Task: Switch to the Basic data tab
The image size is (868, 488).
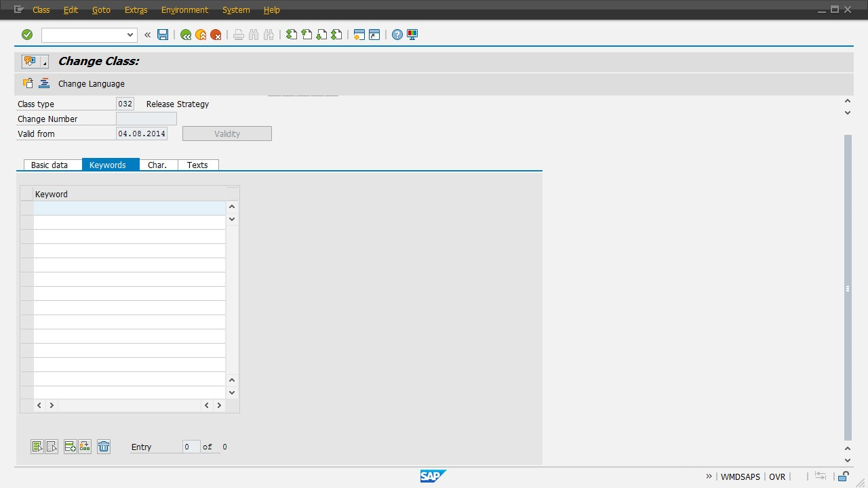Action: (50, 165)
